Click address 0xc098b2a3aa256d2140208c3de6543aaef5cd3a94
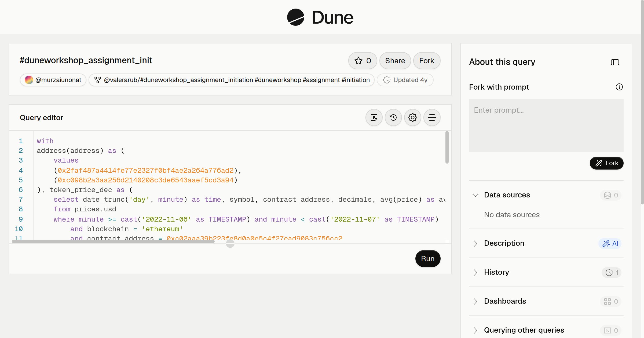Screen dimensions: 644x338 (x=146, y=180)
